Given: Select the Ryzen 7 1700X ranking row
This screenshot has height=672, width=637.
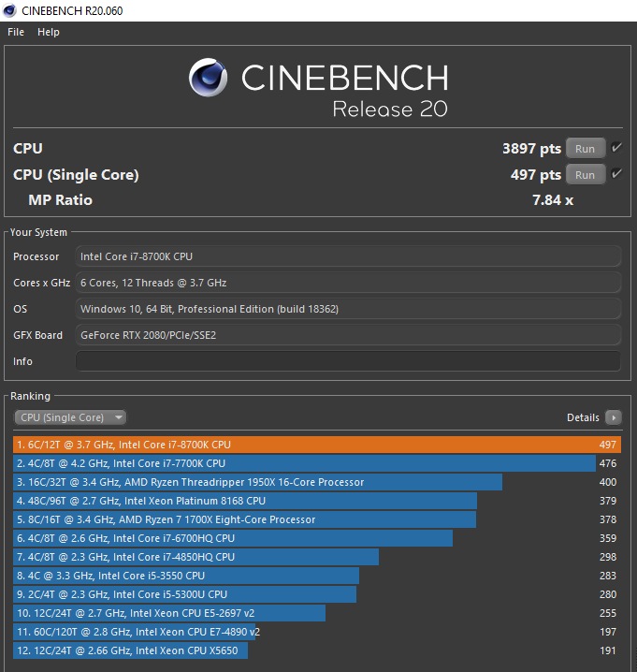Looking at the screenshot, I should 317,519.
